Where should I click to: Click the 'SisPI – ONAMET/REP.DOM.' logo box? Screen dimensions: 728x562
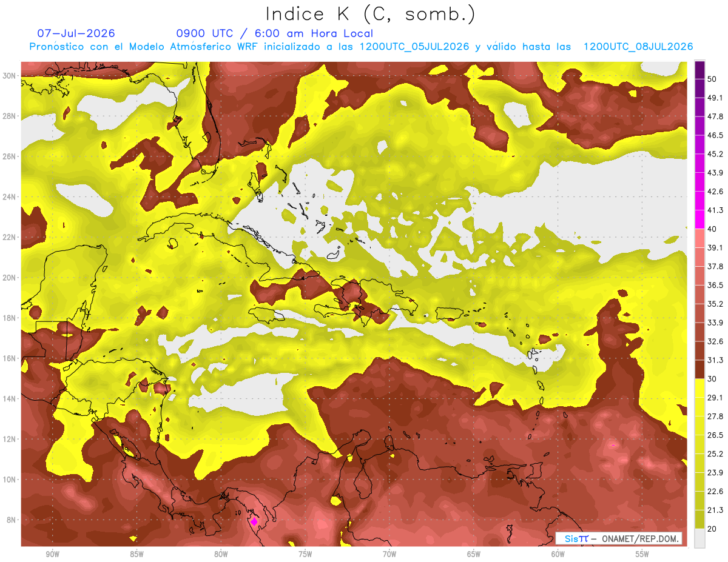pos(619,538)
